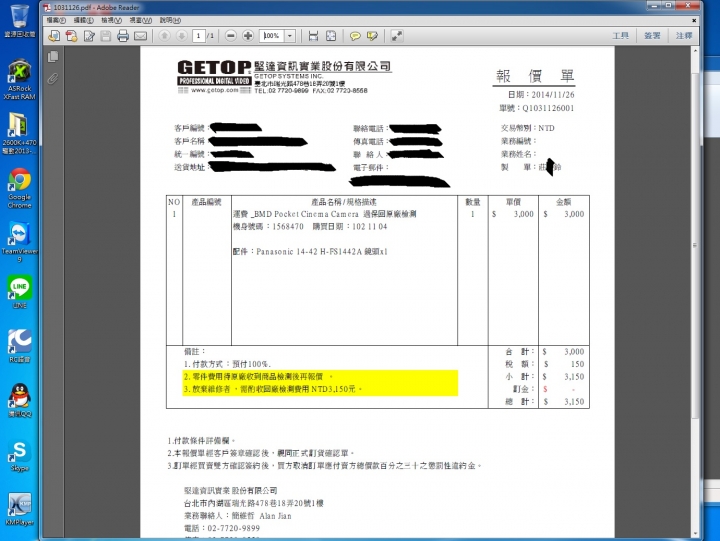Open the zoom level dropdown arrow

coord(290,36)
